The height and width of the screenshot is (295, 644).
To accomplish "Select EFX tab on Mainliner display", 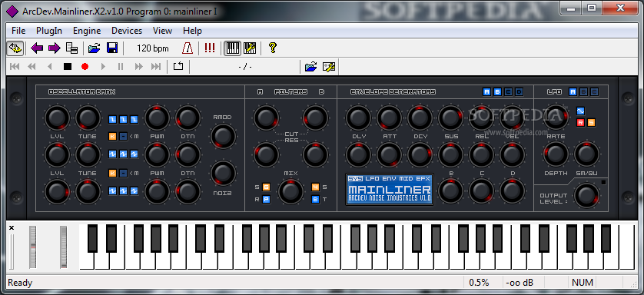I will coord(423,178).
